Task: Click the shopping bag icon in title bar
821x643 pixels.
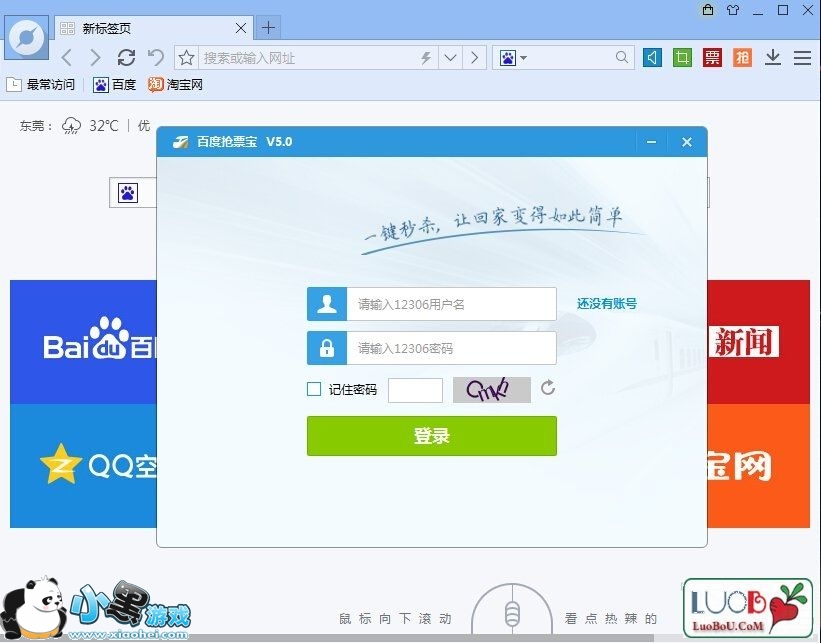Action: pos(708,10)
